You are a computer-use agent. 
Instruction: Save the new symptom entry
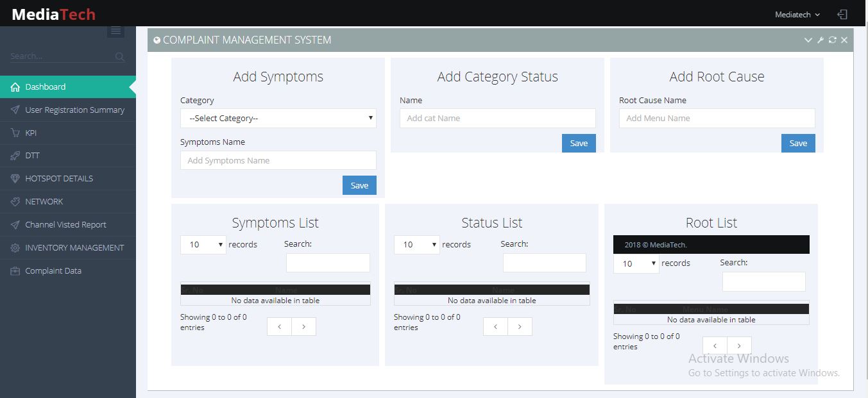pos(359,185)
